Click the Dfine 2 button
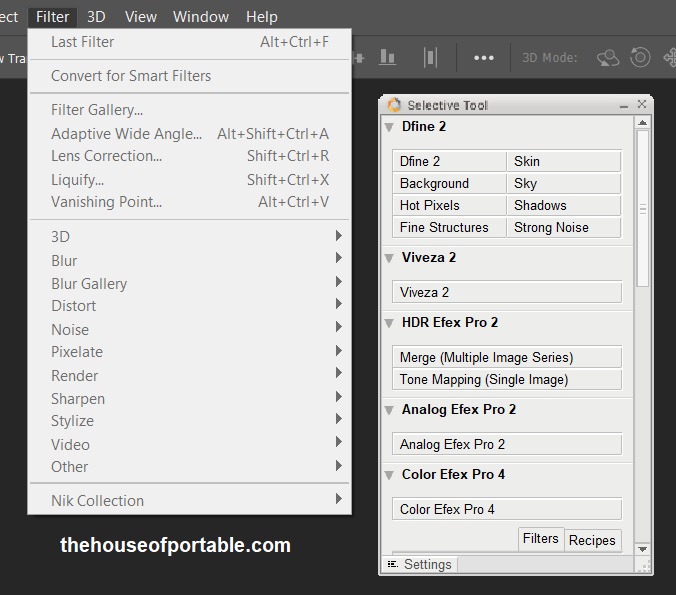 [x=449, y=161]
